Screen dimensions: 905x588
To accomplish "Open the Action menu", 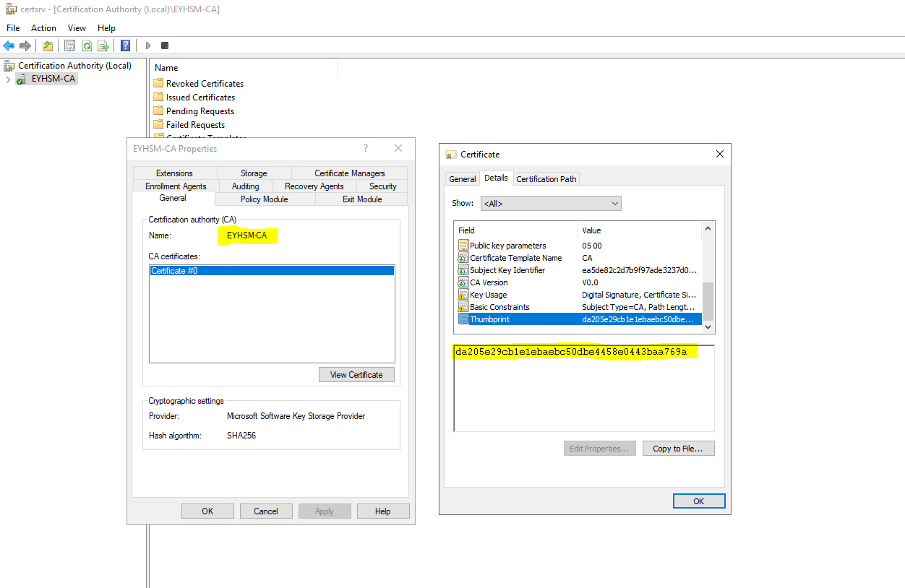I will click(43, 28).
